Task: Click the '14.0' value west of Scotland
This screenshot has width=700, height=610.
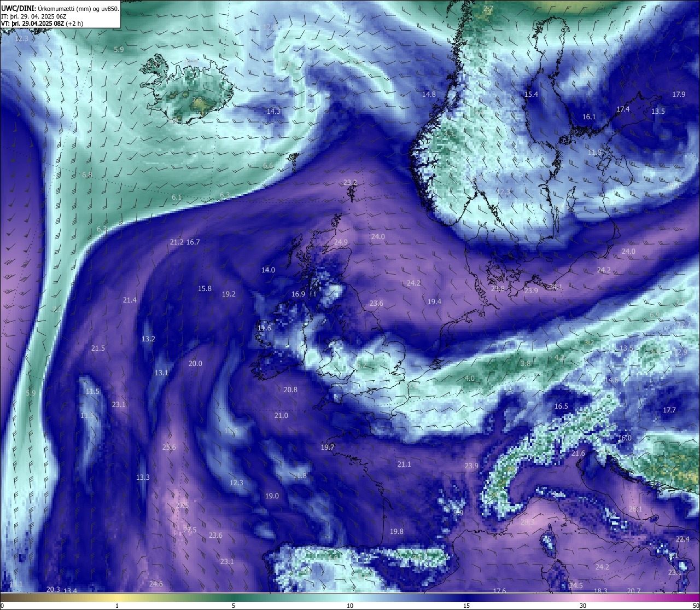Action: click(268, 270)
